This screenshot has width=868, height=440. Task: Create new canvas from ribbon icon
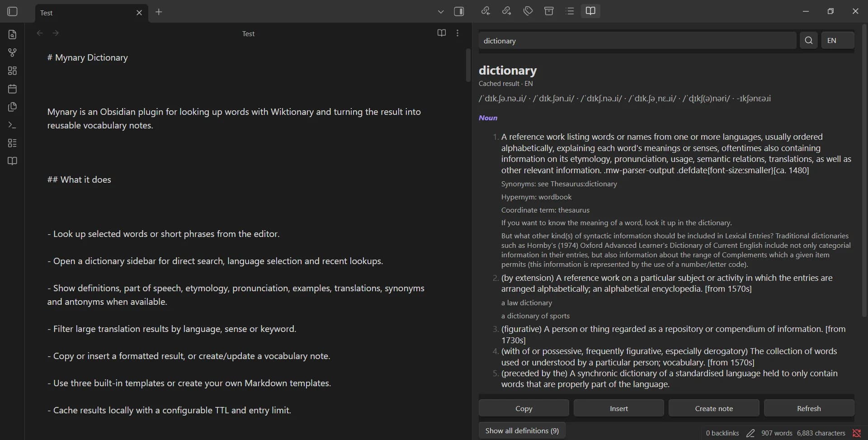click(12, 71)
